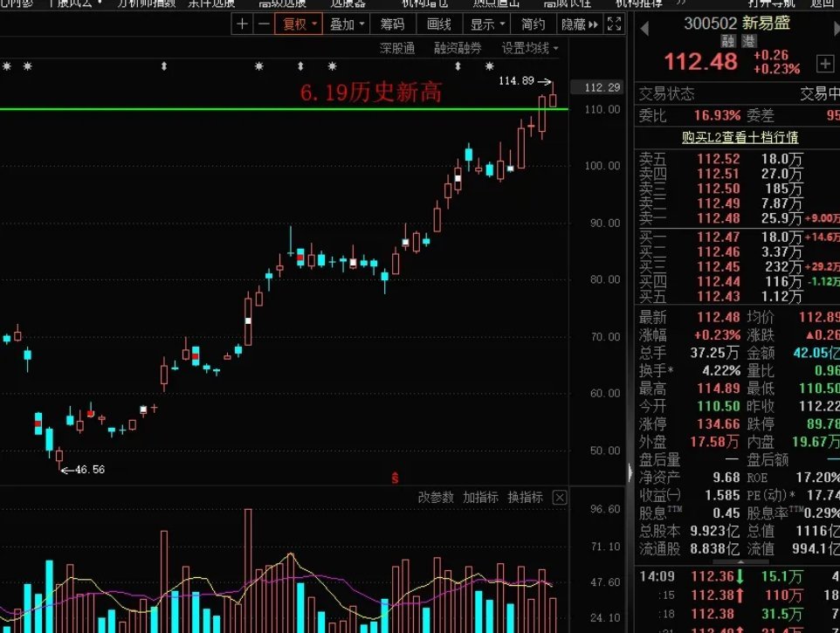This screenshot has width=840, height=633.
Task: Click 金额 42.05亿 turnover value
Action: click(x=816, y=353)
